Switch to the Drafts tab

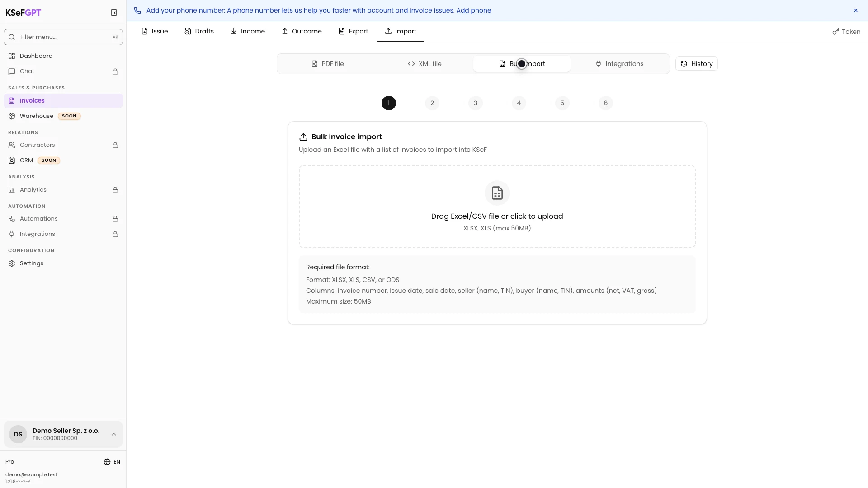click(x=199, y=31)
